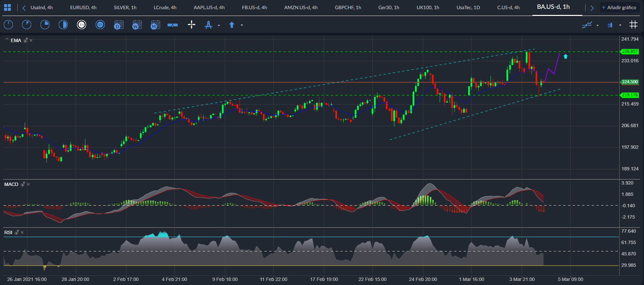
Task: Remove the EMA indicator
Action: click(31, 40)
